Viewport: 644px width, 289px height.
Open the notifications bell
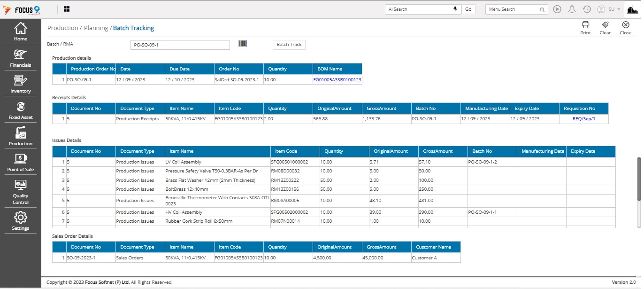(x=572, y=9)
